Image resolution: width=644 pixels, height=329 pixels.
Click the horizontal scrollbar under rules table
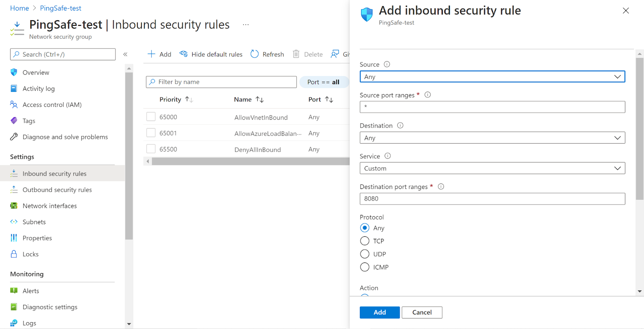[x=250, y=161]
